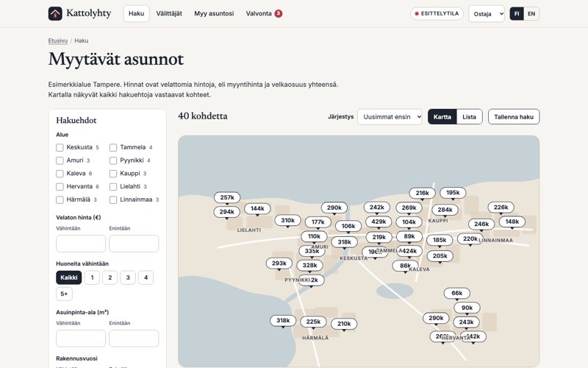Open the 429k price marker

point(379,222)
